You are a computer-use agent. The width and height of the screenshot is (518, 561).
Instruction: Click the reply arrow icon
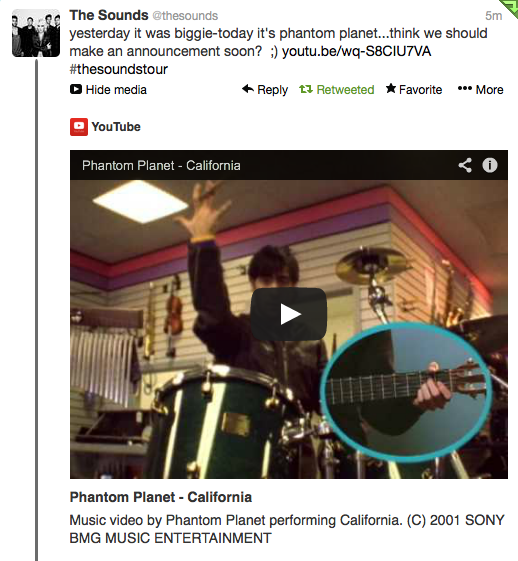(x=248, y=89)
